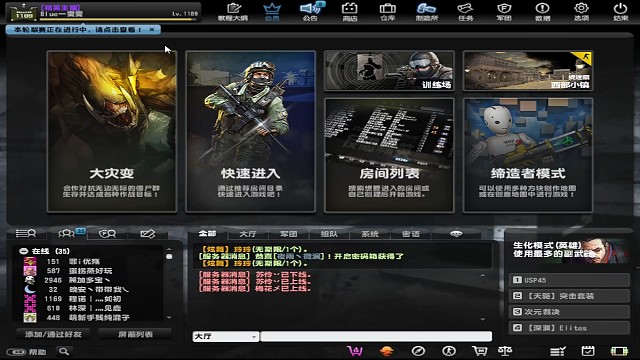Screen dimensions: 640x360
Task: Click the 添加/通过好友 add friend button
Action: coord(53,334)
